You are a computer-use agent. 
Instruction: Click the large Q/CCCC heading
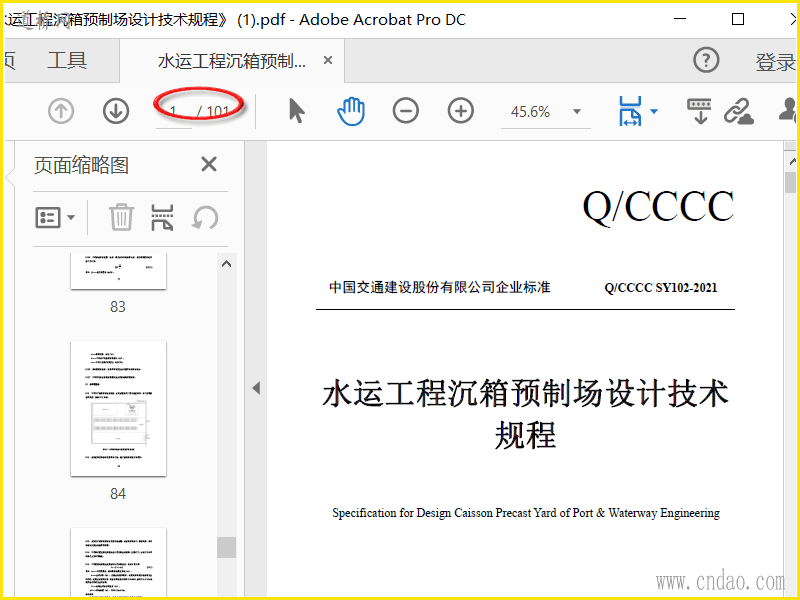tap(658, 206)
